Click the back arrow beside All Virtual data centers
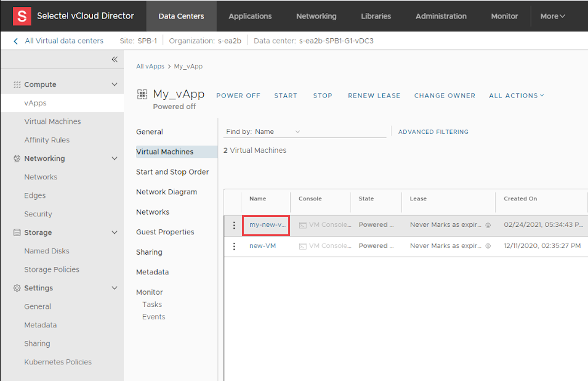The width and height of the screenshot is (588, 381). (x=16, y=41)
